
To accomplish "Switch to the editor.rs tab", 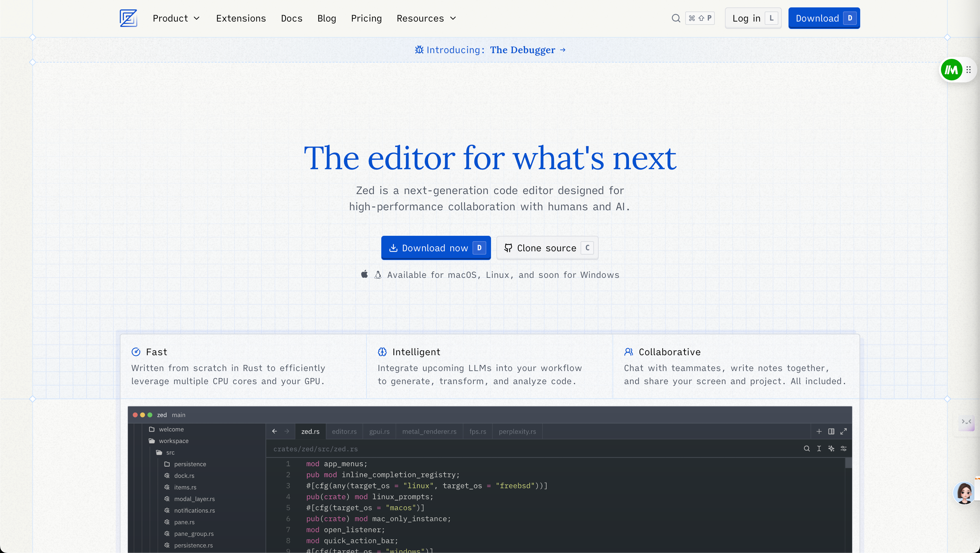I will coord(344,431).
